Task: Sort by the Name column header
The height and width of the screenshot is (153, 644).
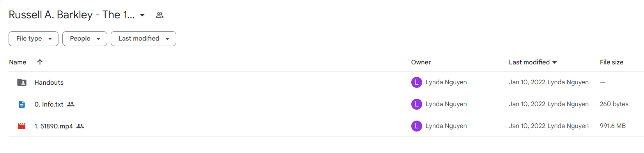Action: [18, 62]
